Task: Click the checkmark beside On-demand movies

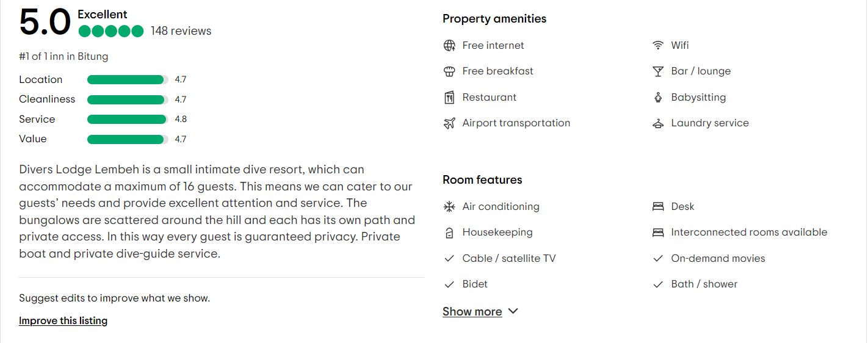Action: [x=658, y=259]
